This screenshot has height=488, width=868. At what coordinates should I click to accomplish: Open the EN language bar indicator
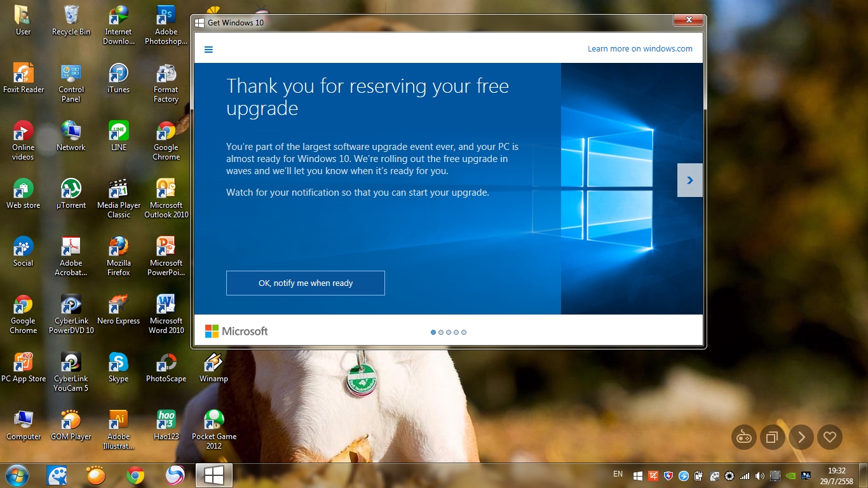(618, 474)
